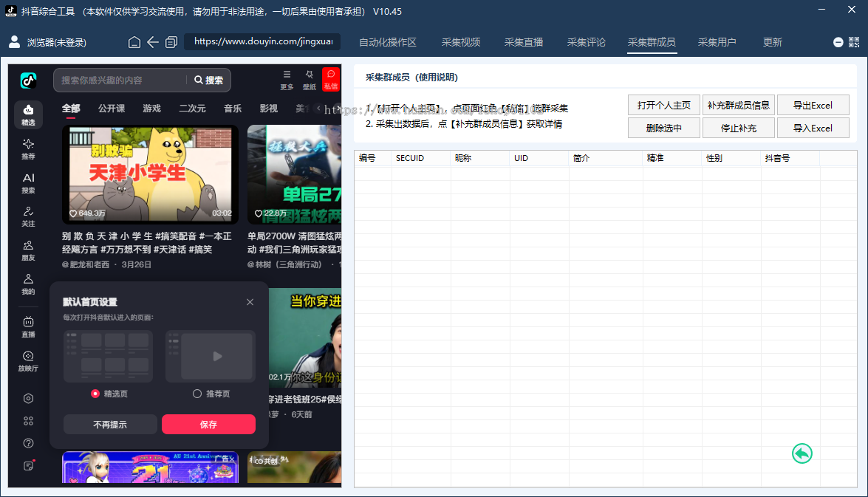Click the 打开个人主页 button
Image resolution: width=868 pixels, height=497 pixels.
pyautogui.click(x=663, y=105)
